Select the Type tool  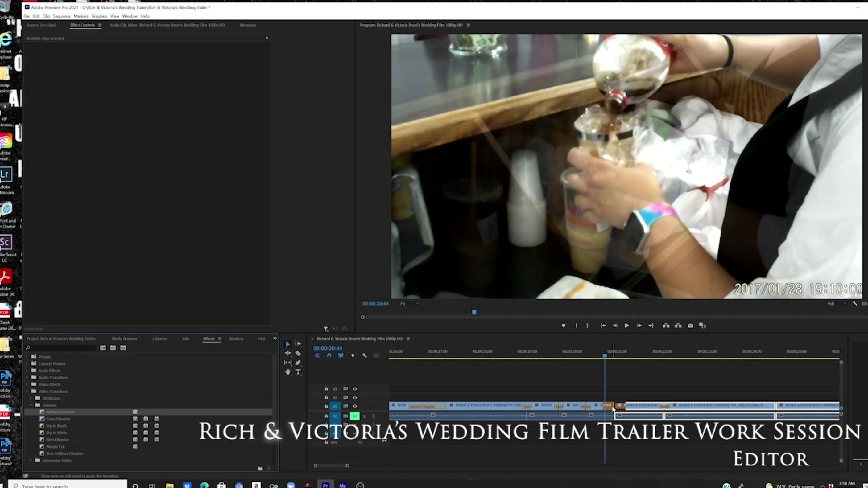298,372
